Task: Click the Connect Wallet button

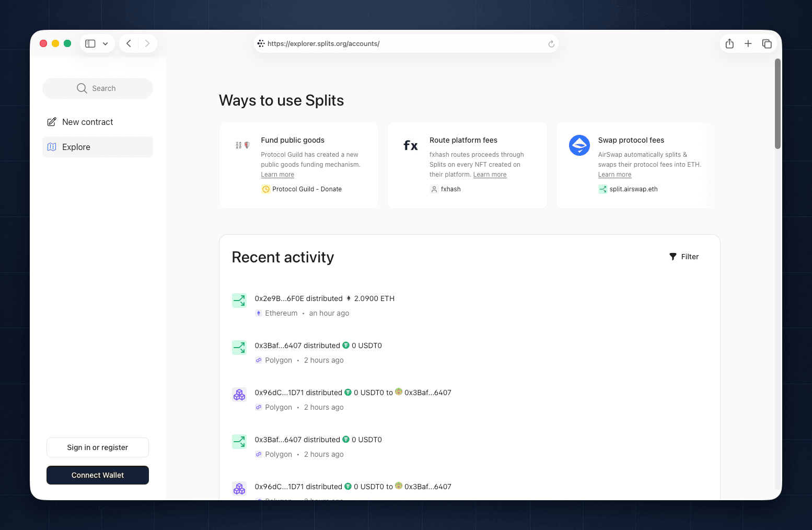Action: click(x=98, y=475)
